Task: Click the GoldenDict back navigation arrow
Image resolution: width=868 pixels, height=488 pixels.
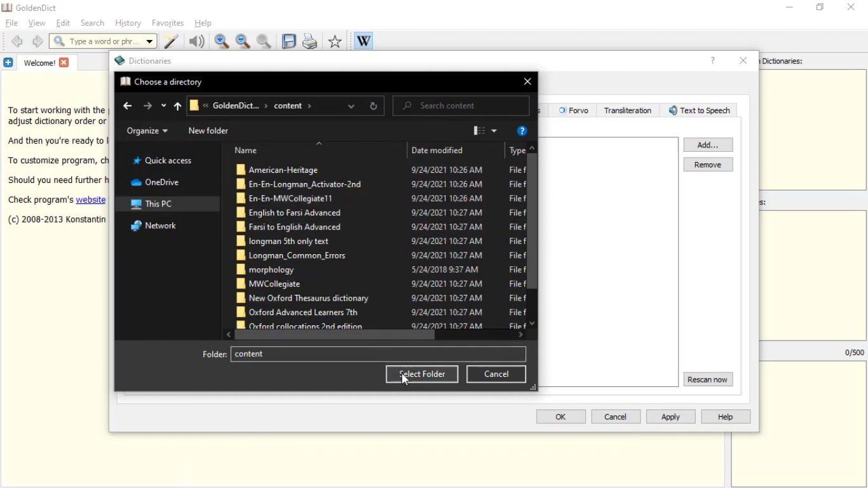Action: point(17,41)
